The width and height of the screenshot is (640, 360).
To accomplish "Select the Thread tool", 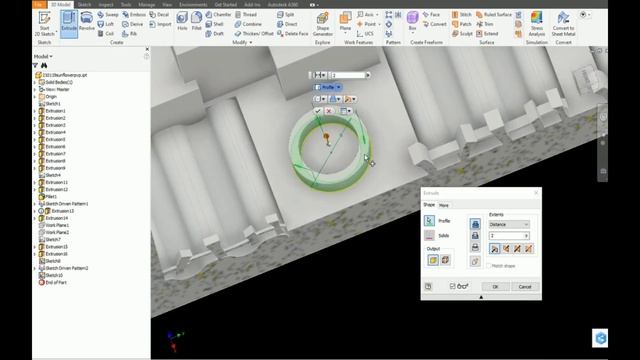I will coord(246,14).
